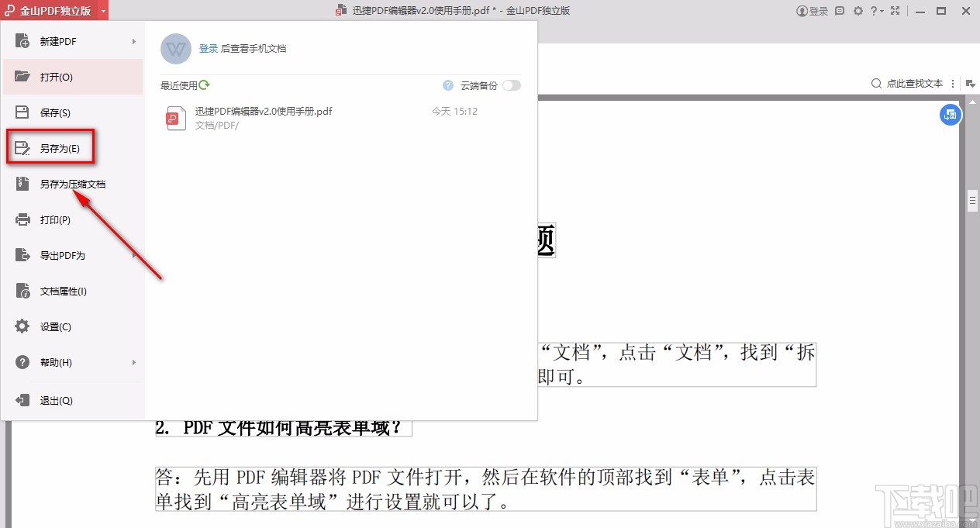This screenshot has width=980, height=528.
Task: Open the feedback message icon in title bar
Action: coord(840,11)
